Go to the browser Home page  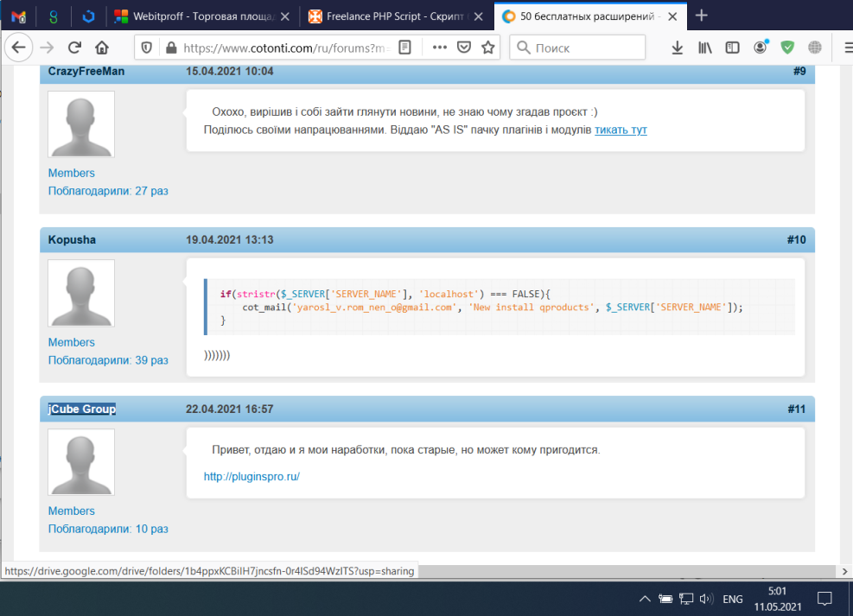(x=102, y=48)
